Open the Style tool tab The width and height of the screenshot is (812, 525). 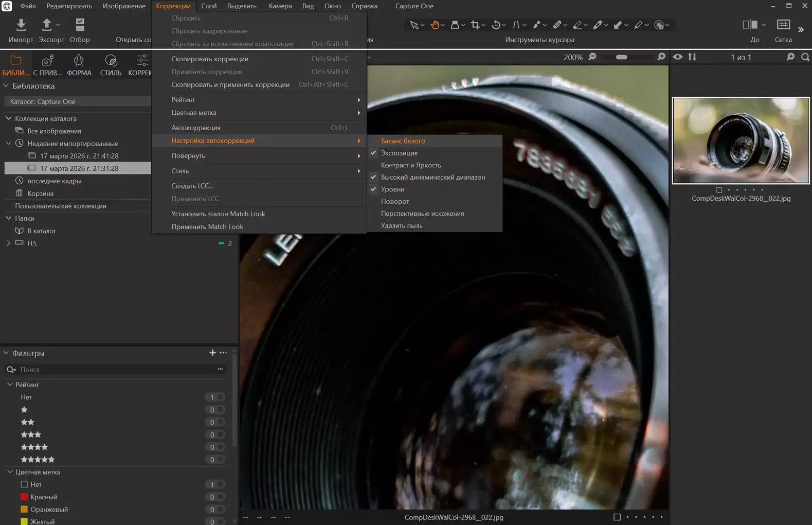[111, 65]
